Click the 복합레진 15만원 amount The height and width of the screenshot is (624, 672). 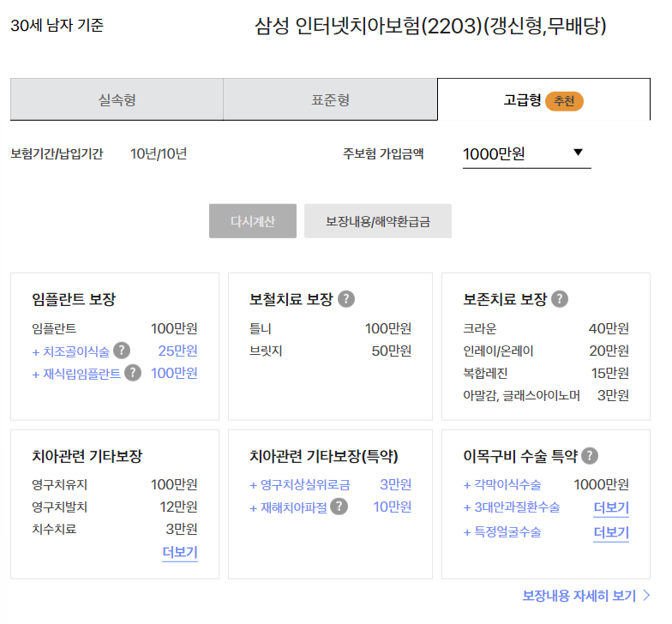(610, 373)
